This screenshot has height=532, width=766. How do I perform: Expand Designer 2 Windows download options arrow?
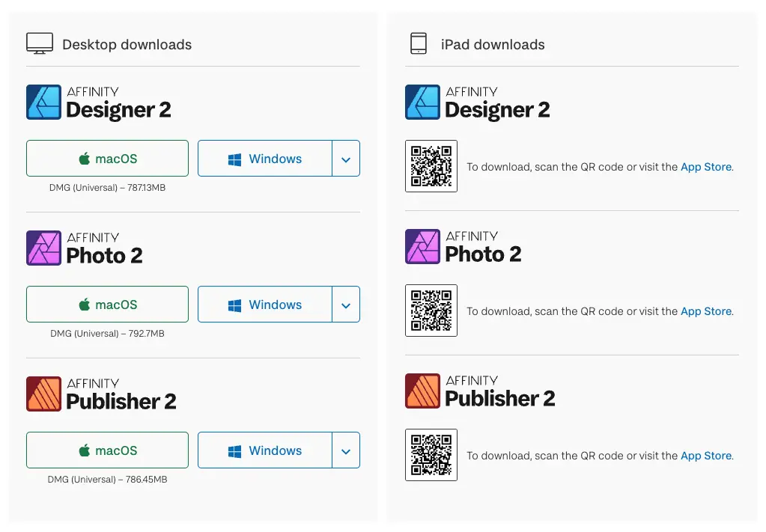click(x=346, y=158)
